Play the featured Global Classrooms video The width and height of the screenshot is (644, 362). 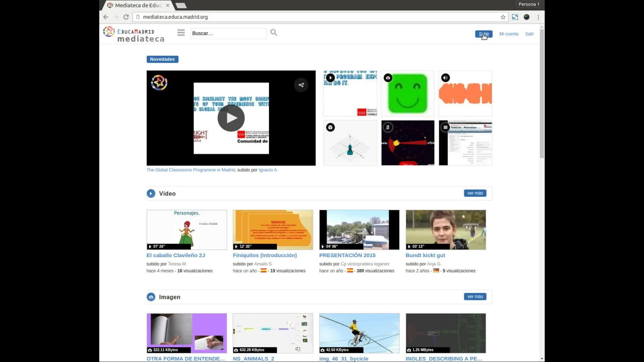[x=231, y=118]
